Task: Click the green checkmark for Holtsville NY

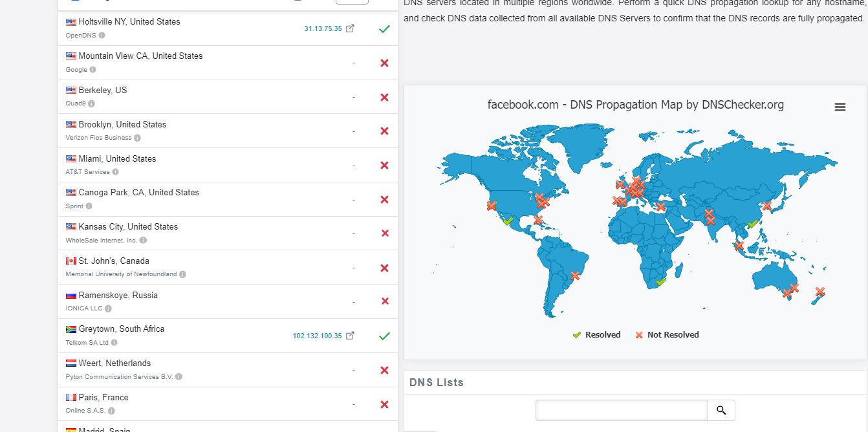Action: tap(384, 28)
